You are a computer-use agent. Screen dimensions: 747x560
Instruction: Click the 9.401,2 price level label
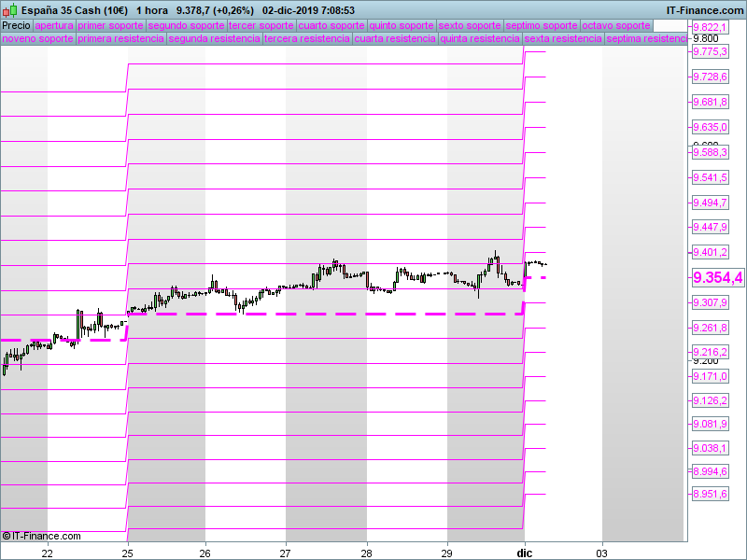710,252
